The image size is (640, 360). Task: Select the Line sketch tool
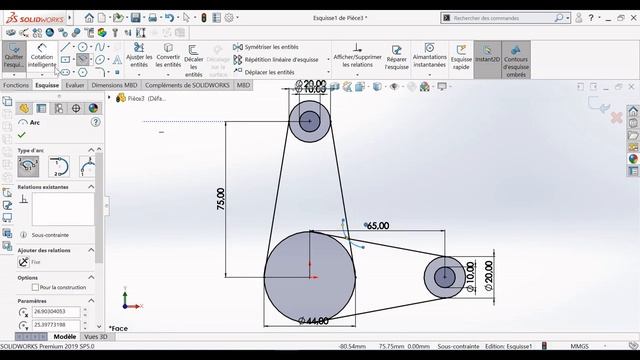coord(65,47)
